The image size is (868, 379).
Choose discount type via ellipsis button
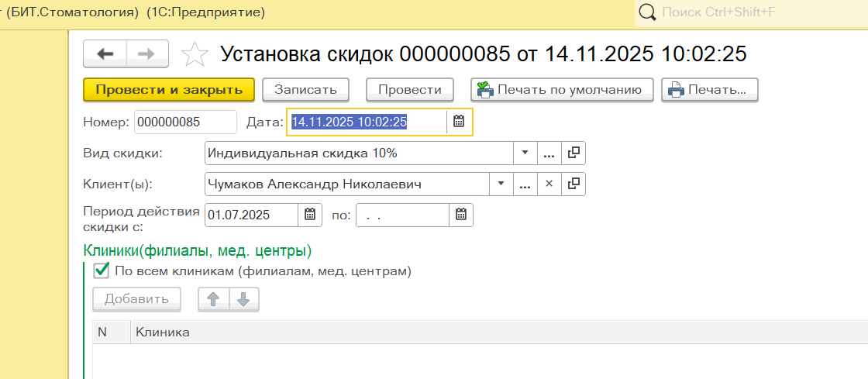pos(549,153)
